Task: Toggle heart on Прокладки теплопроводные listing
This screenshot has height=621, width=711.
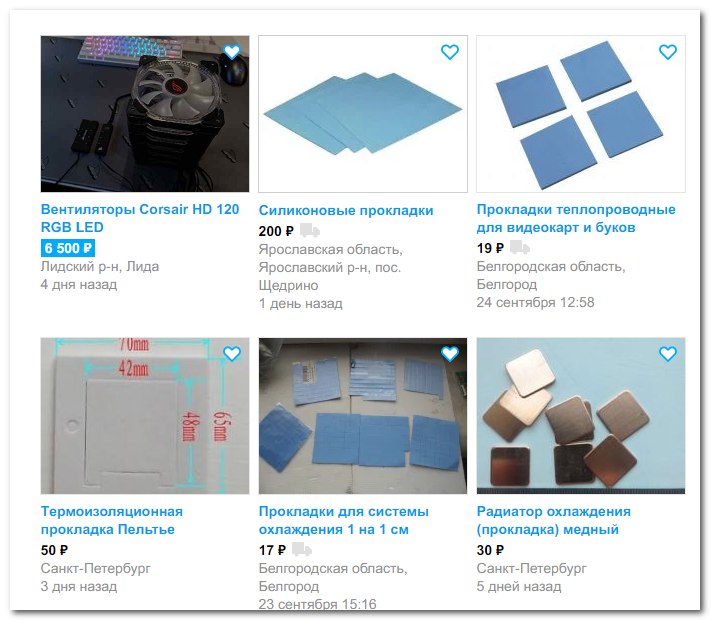Action: 667,52
